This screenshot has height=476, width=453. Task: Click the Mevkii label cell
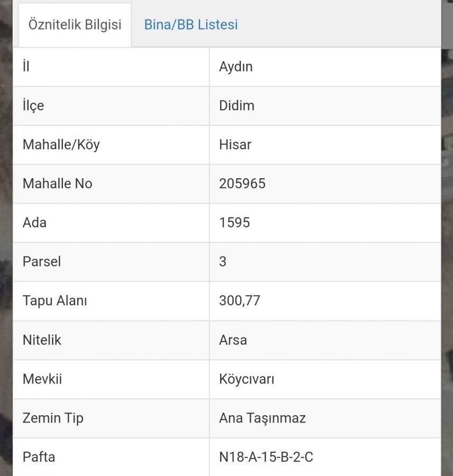[x=111, y=379]
